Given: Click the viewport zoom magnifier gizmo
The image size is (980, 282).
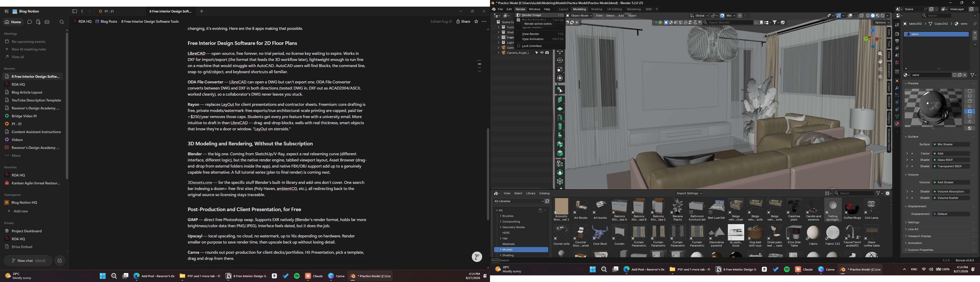Looking at the screenshot, I should [880, 54].
